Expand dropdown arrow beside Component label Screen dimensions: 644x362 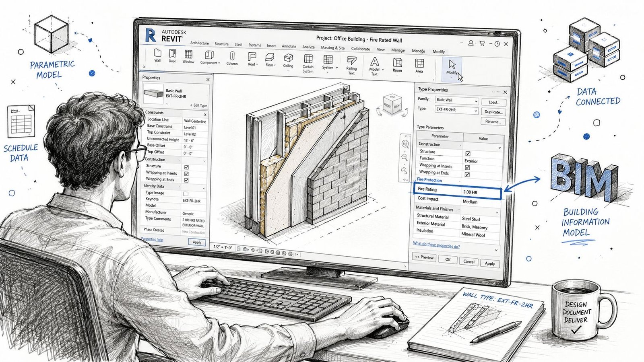click(x=219, y=63)
